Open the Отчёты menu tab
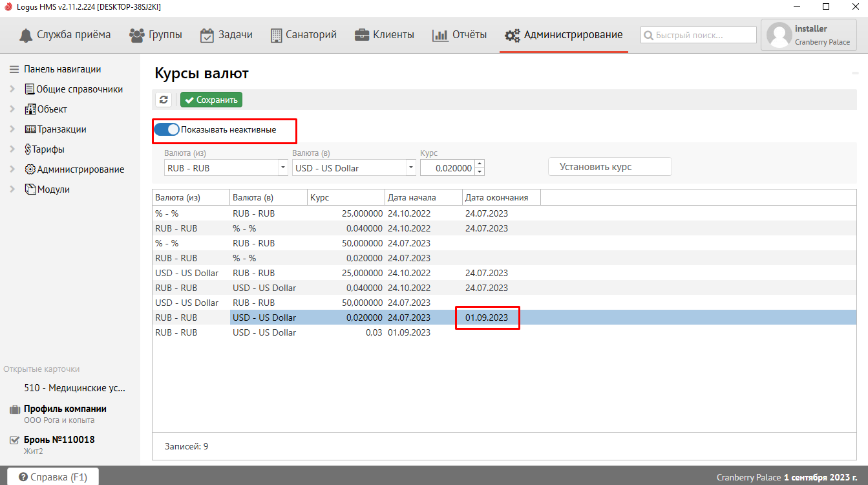This screenshot has height=485, width=868. [460, 35]
